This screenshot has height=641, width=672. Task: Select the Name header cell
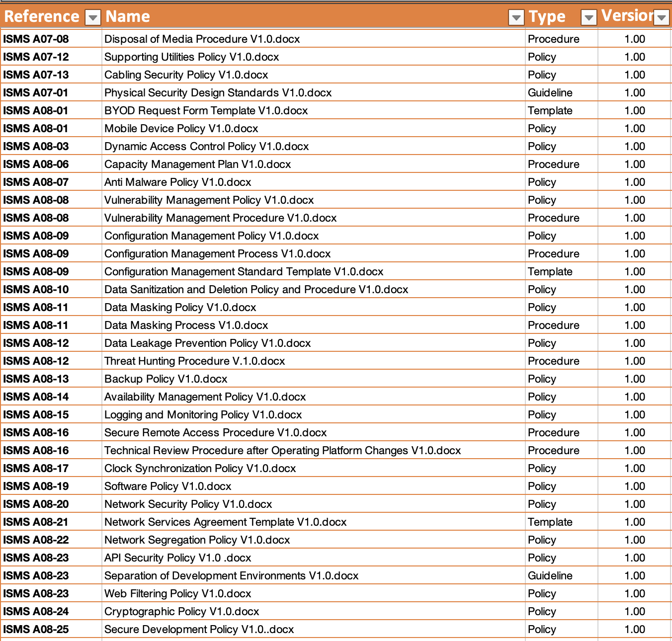pos(314,16)
